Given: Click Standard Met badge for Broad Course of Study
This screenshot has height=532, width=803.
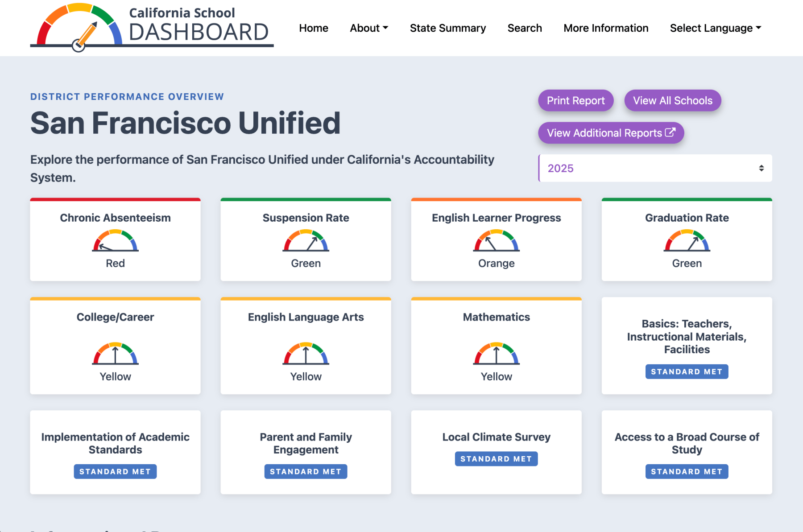Looking at the screenshot, I should (687, 471).
